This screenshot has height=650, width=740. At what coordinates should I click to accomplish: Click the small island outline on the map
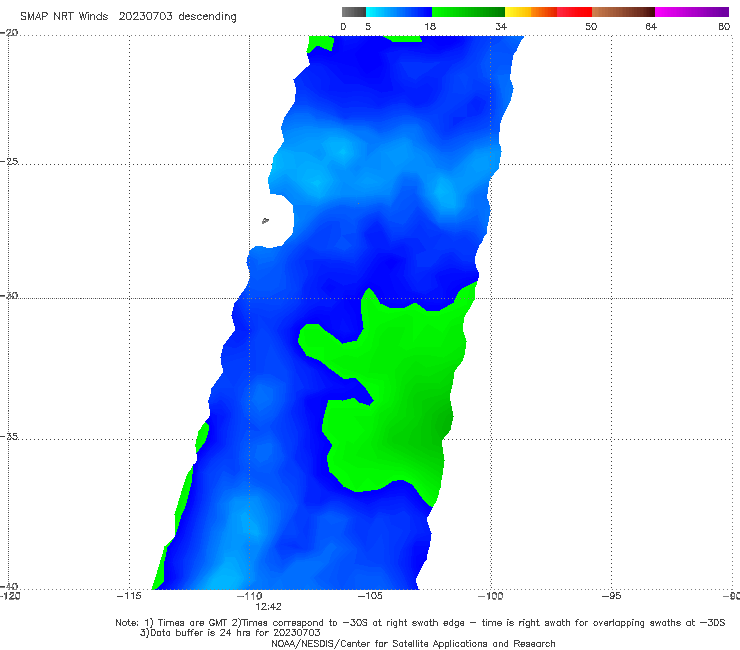(265, 220)
